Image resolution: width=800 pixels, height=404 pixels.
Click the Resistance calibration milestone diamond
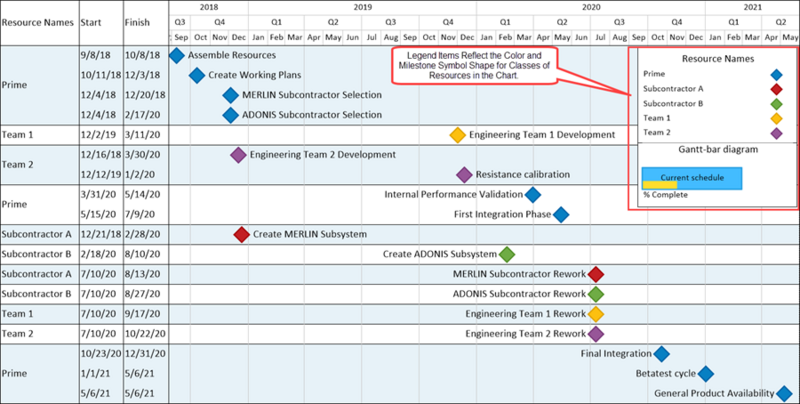coord(464,174)
